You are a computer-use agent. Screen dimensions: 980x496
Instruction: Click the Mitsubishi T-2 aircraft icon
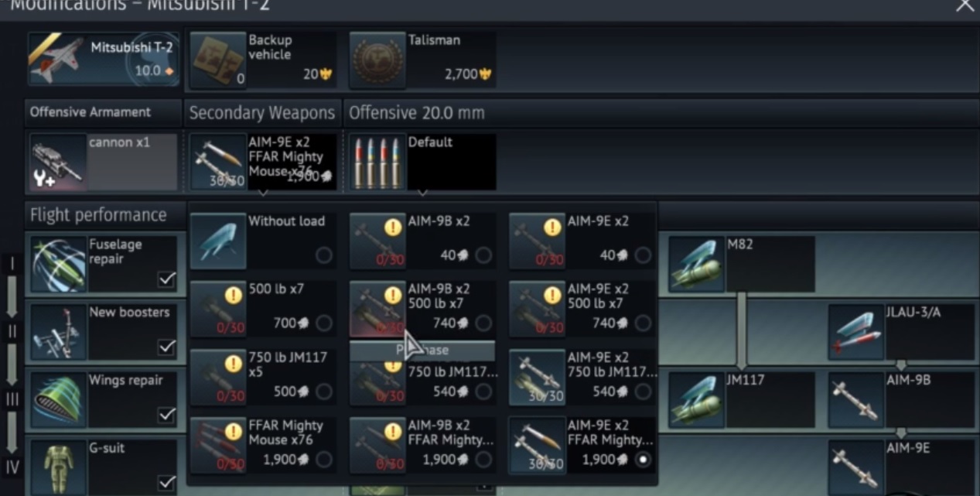click(x=57, y=59)
